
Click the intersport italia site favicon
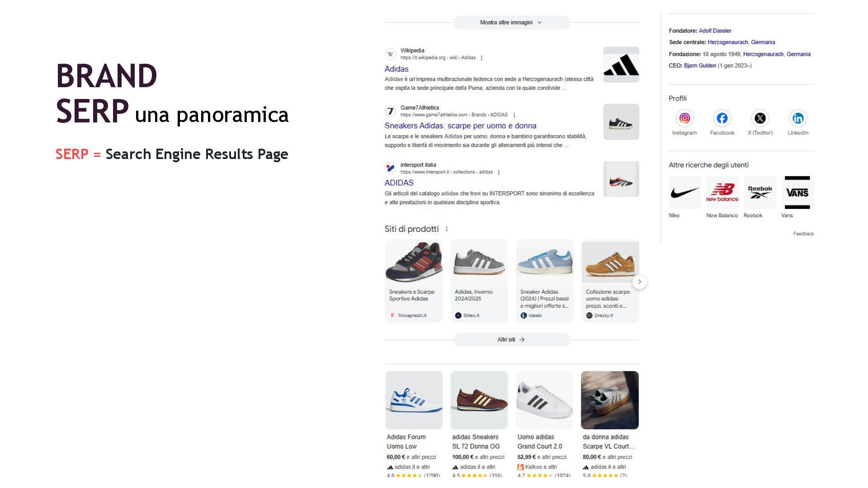tap(390, 168)
